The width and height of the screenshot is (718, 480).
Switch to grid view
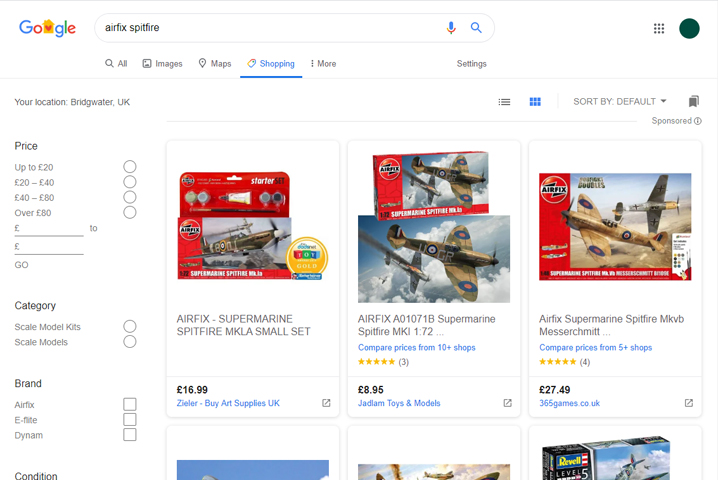pos(535,102)
